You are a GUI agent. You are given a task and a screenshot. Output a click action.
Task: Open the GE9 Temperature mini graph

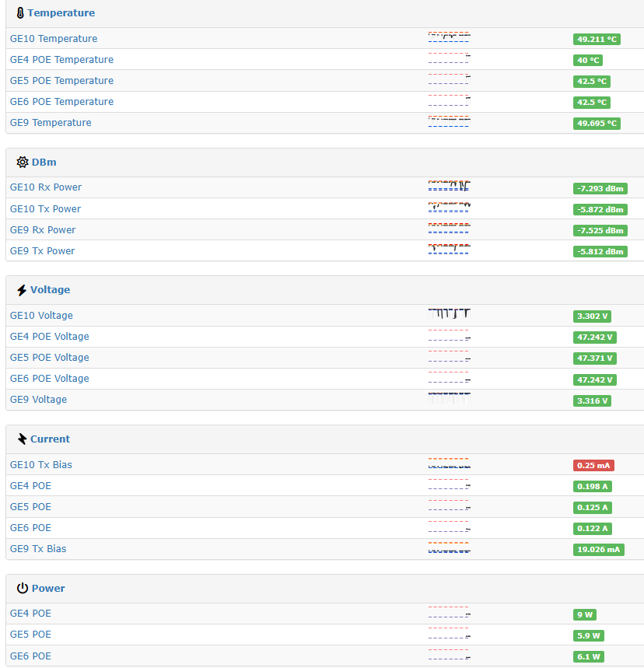(x=449, y=121)
